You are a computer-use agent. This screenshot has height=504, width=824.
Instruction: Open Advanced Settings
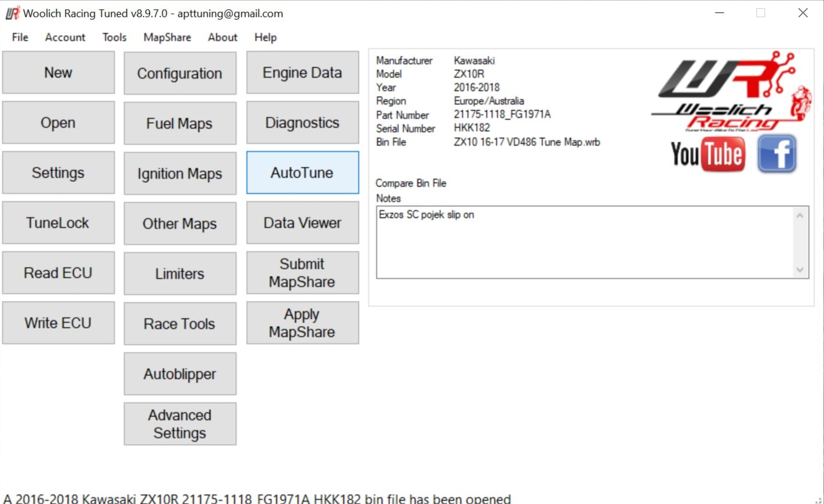[x=180, y=424]
